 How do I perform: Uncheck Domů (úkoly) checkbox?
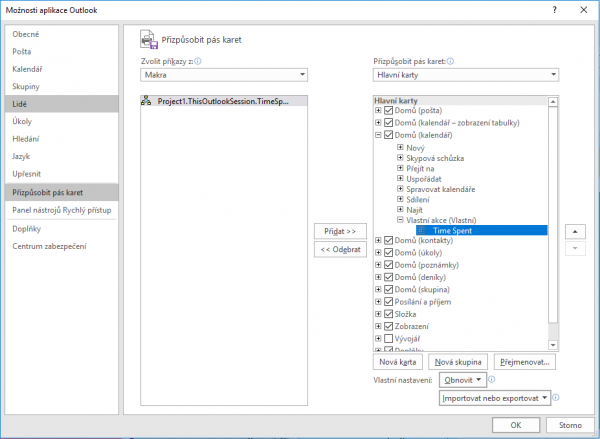pos(388,253)
